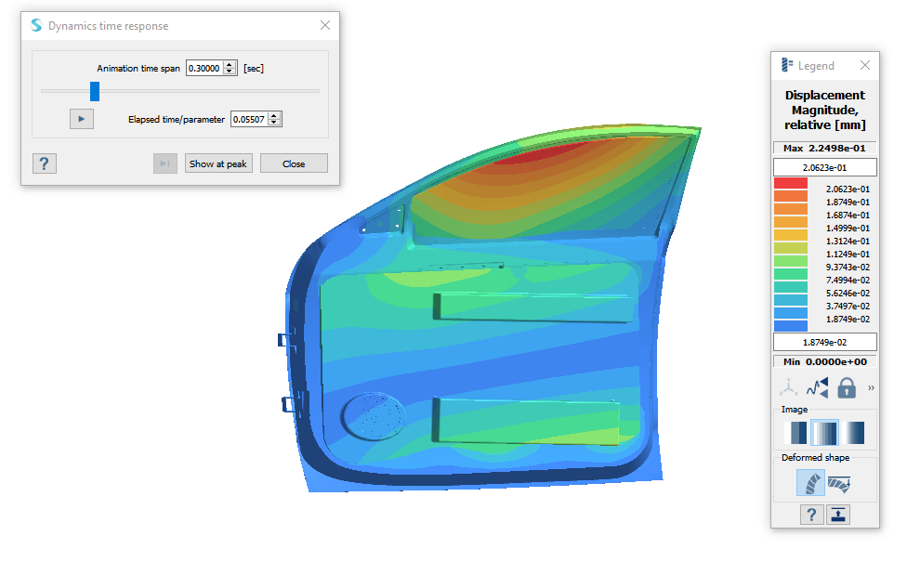This screenshot has width=907, height=588.
Task: Select the deformed-plus-undeformed shape option
Action: point(840,481)
